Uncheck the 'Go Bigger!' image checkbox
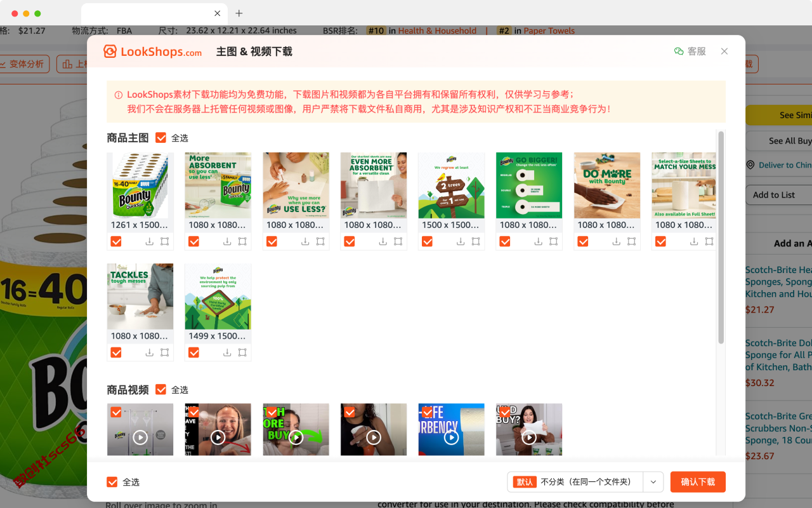Screen dimensions: 812x508 pyautogui.click(x=505, y=241)
